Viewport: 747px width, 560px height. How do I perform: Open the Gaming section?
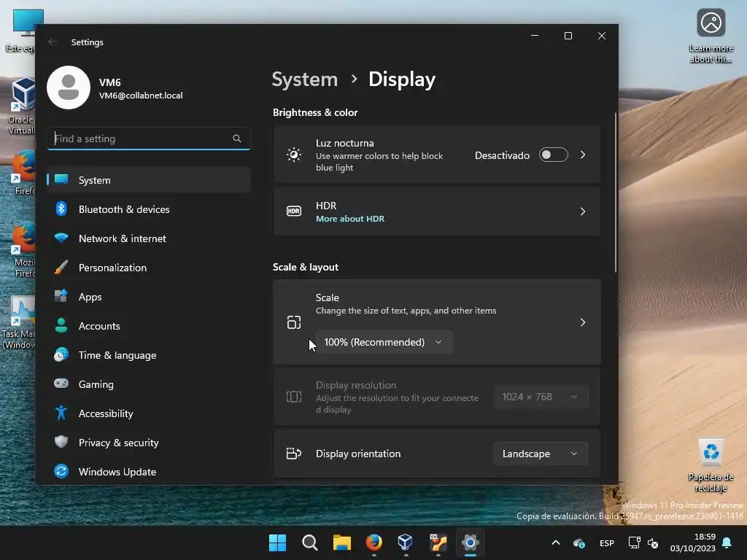149,384
